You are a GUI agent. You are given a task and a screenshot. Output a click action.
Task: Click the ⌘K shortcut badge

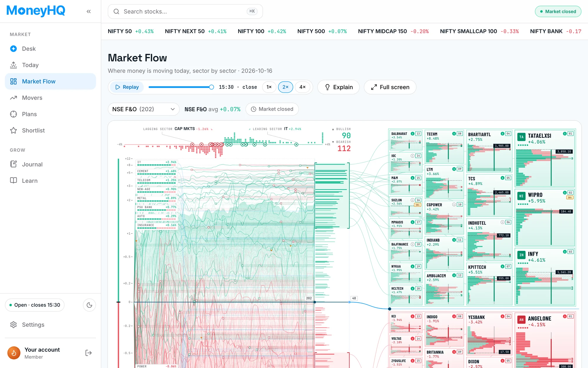pyautogui.click(x=252, y=11)
